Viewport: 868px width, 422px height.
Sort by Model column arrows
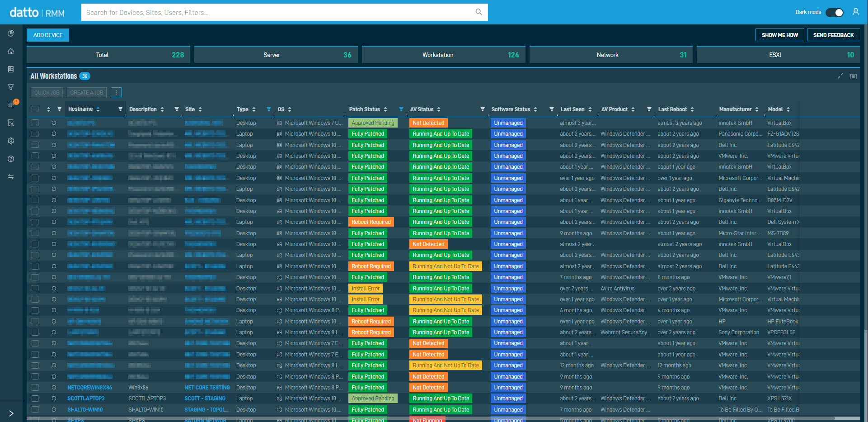[788, 109]
